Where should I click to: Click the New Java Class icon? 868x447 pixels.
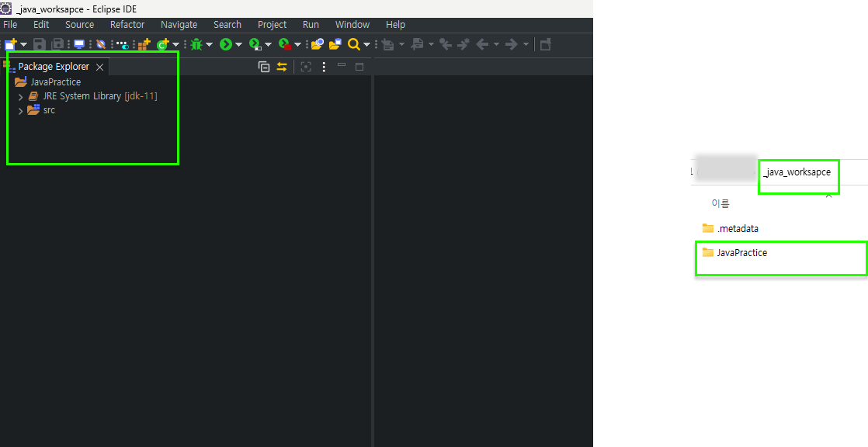(162, 44)
